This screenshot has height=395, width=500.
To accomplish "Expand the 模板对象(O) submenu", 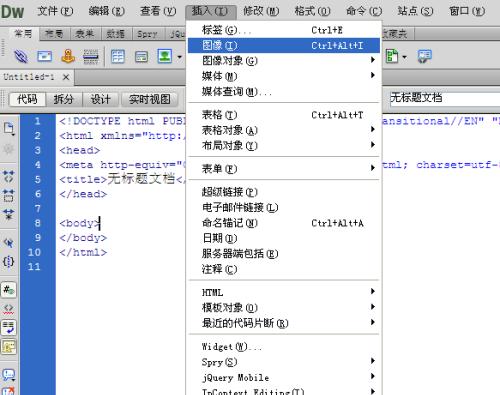I will click(284, 307).
